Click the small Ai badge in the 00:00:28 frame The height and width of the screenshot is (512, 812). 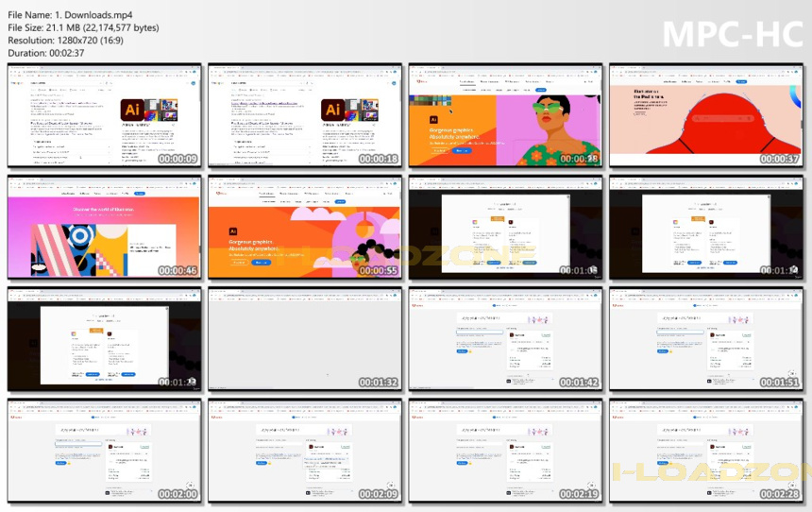[434, 120]
